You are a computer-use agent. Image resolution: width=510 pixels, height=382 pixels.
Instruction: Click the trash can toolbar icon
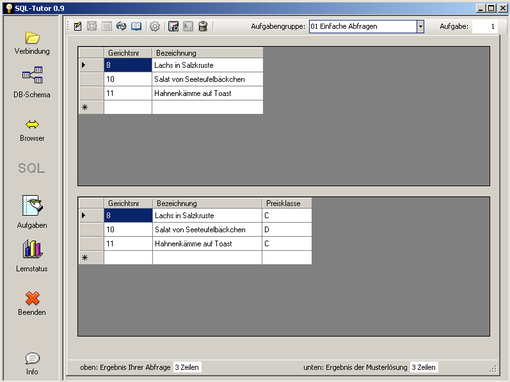(x=203, y=26)
